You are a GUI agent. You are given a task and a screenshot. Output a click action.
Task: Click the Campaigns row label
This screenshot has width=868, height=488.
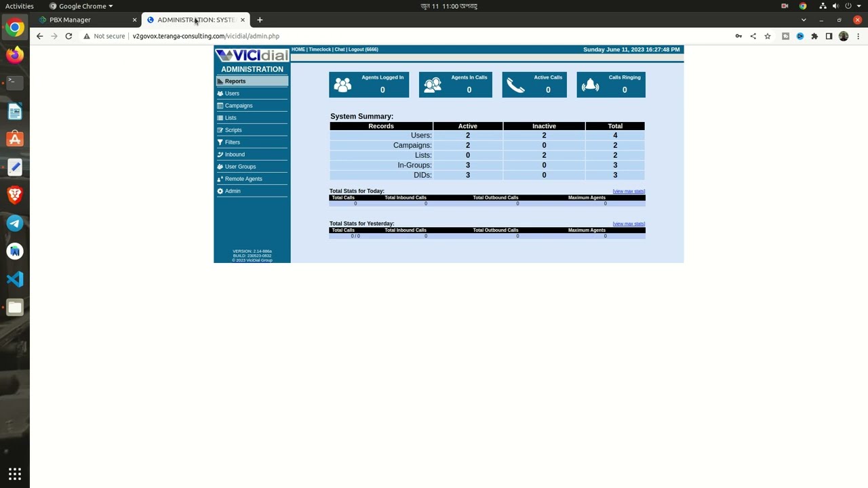(x=412, y=145)
